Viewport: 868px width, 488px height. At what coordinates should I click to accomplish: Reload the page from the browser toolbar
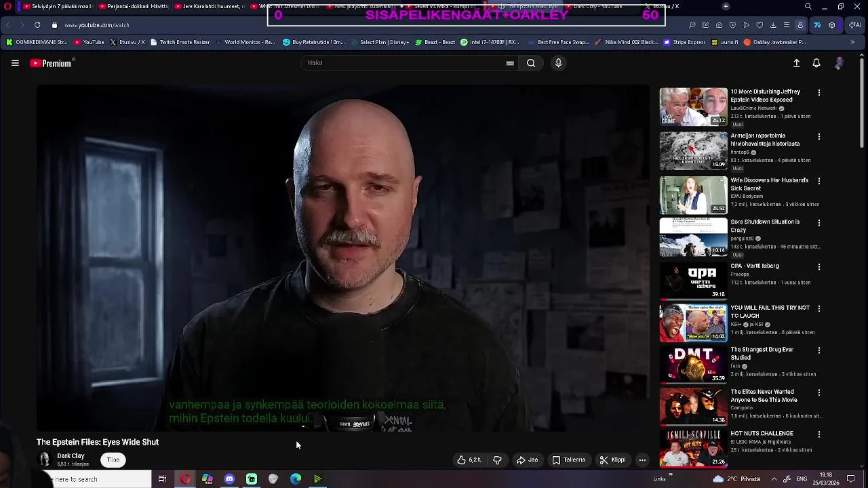[x=37, y=25]
